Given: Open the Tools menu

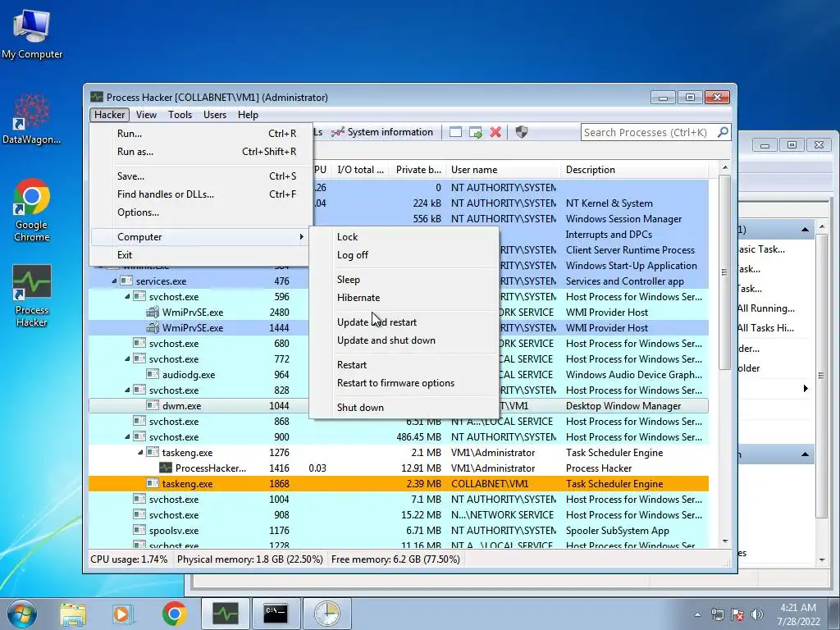Looking at the screenshot, I should pos(180,115).
